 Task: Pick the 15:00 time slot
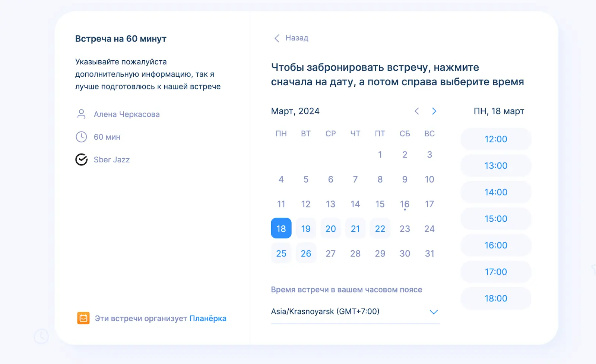tap(496, 219)
